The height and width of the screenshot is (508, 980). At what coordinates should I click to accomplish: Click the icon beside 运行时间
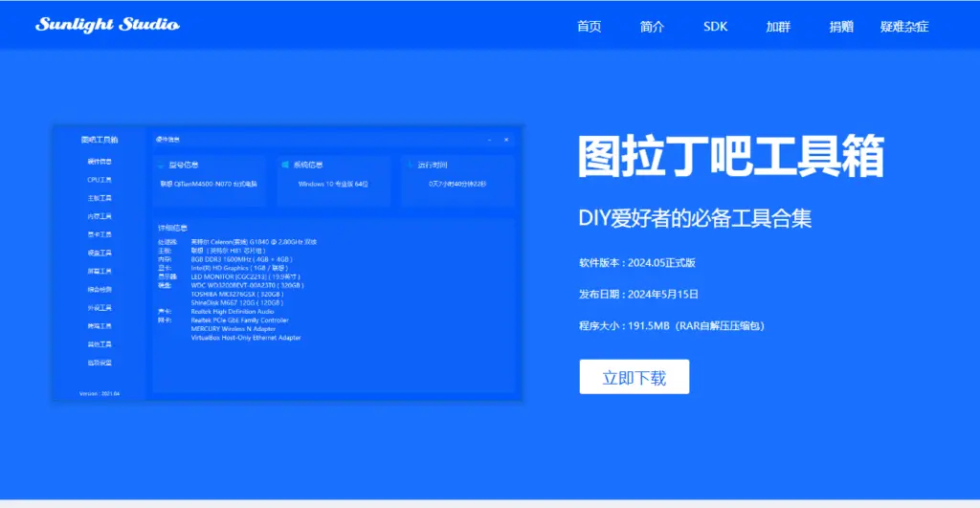click(x=410, y=165)
